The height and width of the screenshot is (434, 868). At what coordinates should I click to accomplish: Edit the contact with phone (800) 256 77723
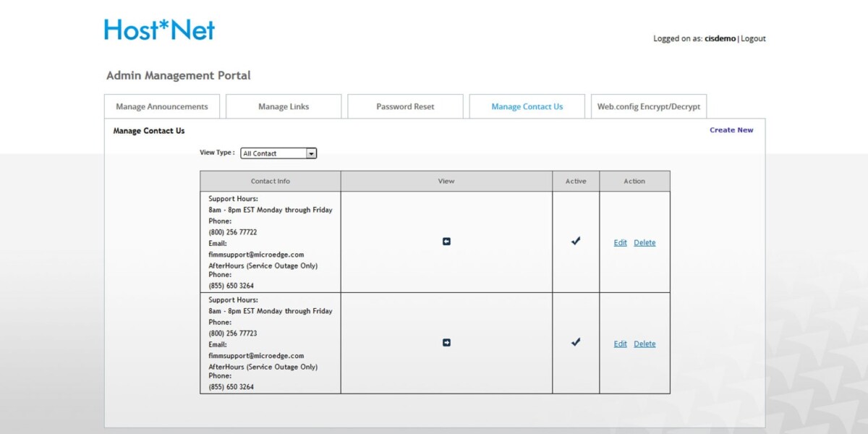tap(620, 344)
